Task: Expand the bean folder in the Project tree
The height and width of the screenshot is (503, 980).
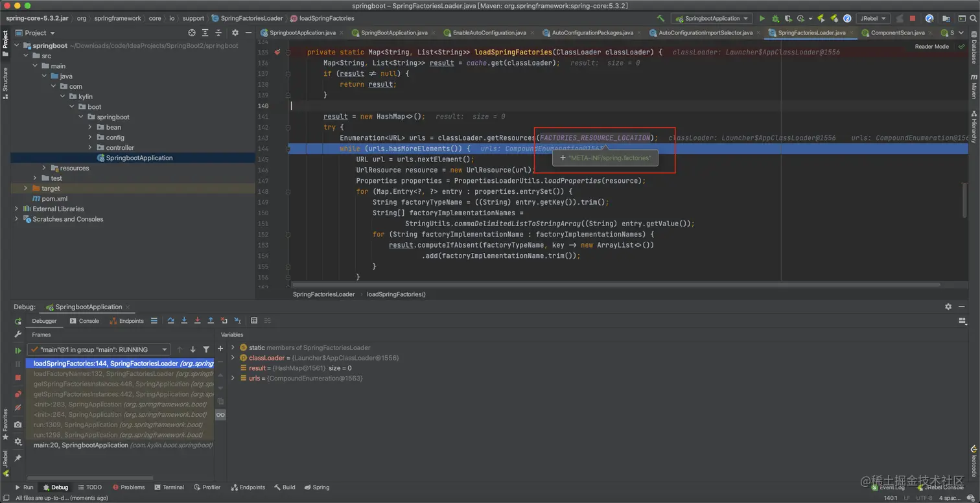Action: click(90, 127)
